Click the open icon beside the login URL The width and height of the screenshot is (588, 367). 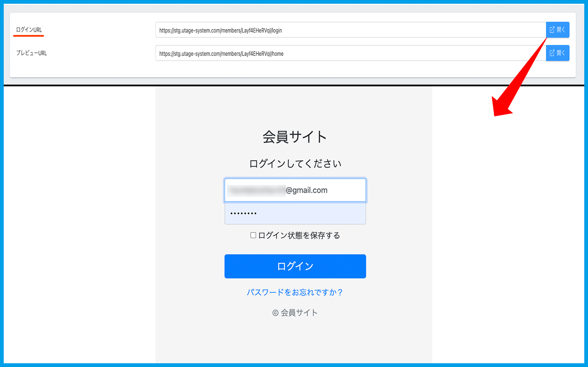coord(557,30)
